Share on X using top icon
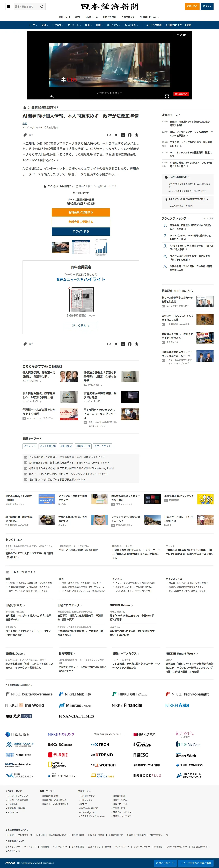Screen dimensions: 219x868 click(123, 135)
